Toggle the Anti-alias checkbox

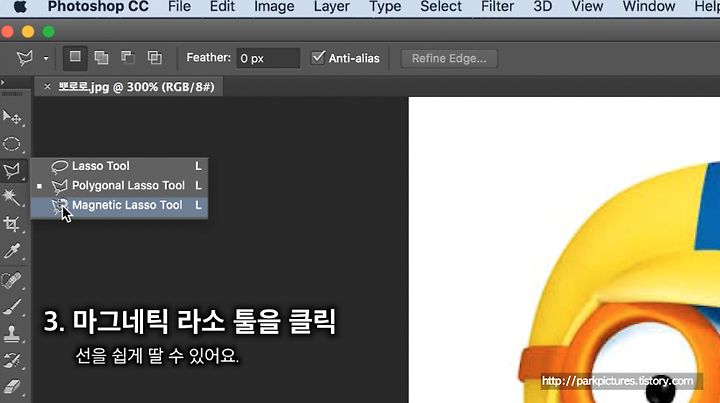[x=318, y=58]
